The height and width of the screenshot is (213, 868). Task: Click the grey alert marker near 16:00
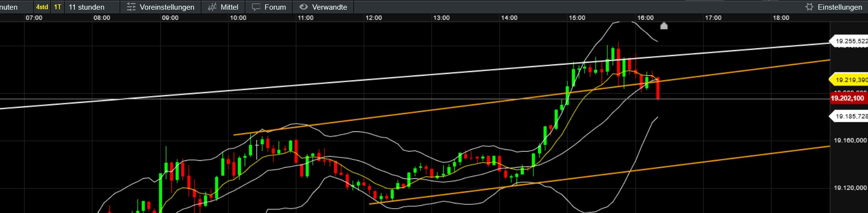[x=664, y=26]
